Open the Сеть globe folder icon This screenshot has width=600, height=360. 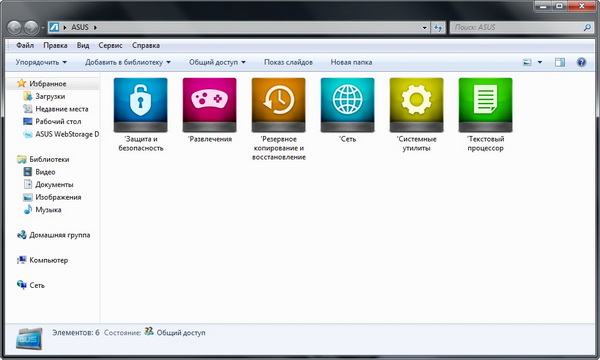[347, 105]
